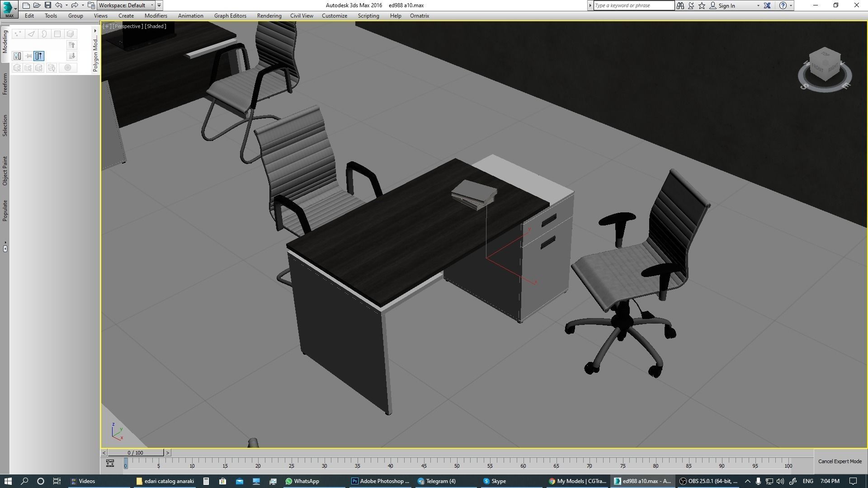Open the Views menu
This screenshot has height=488, width=868.
pos(100,16)
